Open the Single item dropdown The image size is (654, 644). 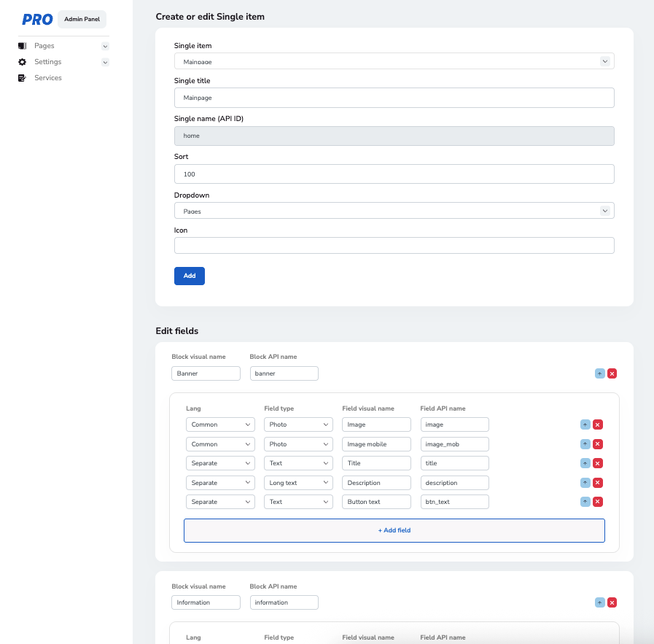pyautogui.click(x=394, y=61)
